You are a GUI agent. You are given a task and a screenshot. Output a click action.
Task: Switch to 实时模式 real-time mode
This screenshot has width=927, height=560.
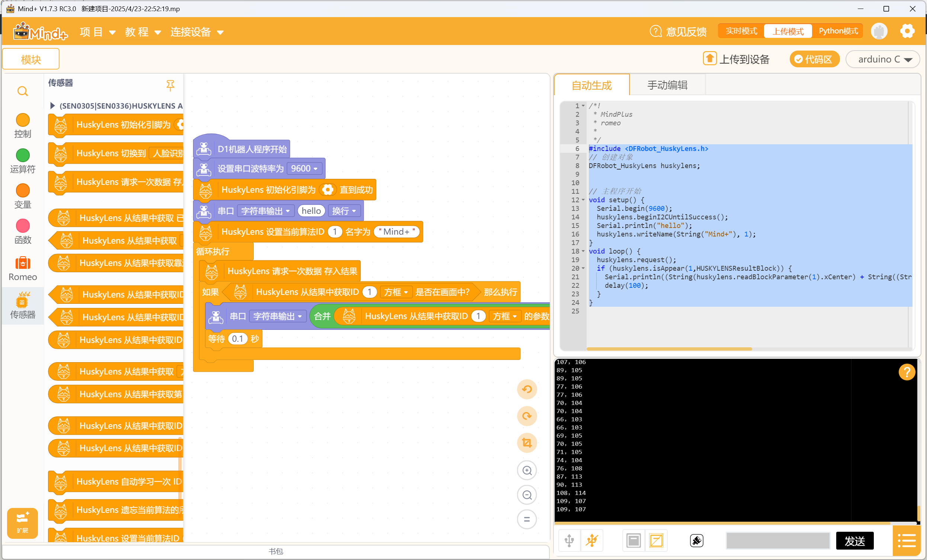(741, 31)
